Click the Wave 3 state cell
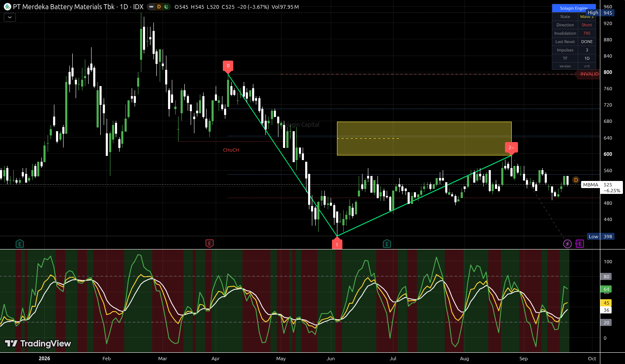This screenshot has width=625, height=364. tap(587, 17)
